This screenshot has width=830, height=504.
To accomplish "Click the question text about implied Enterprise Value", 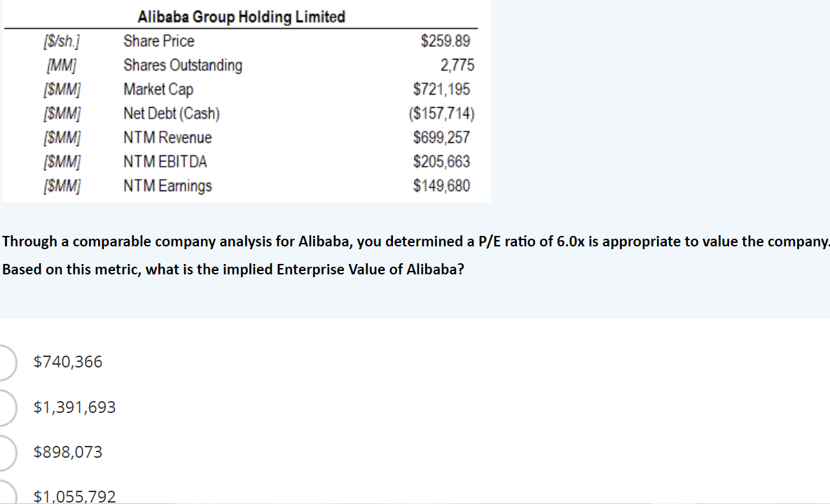I will pyautogui.click(x=415, y=255).
